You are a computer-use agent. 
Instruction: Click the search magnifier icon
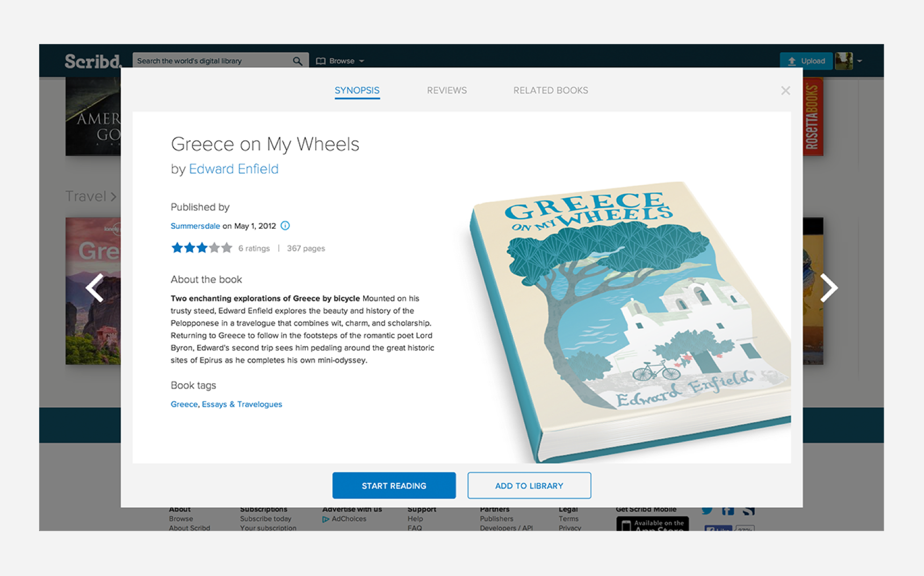297,61
